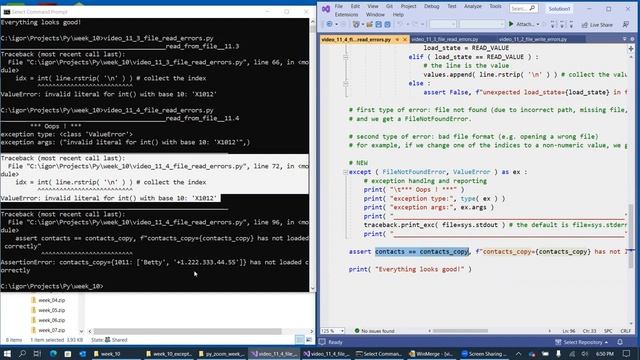This screenshot has width=640, height=360.
Task: Click the File Explorer horizontal scrollbar
Action: tap(188, 331)
